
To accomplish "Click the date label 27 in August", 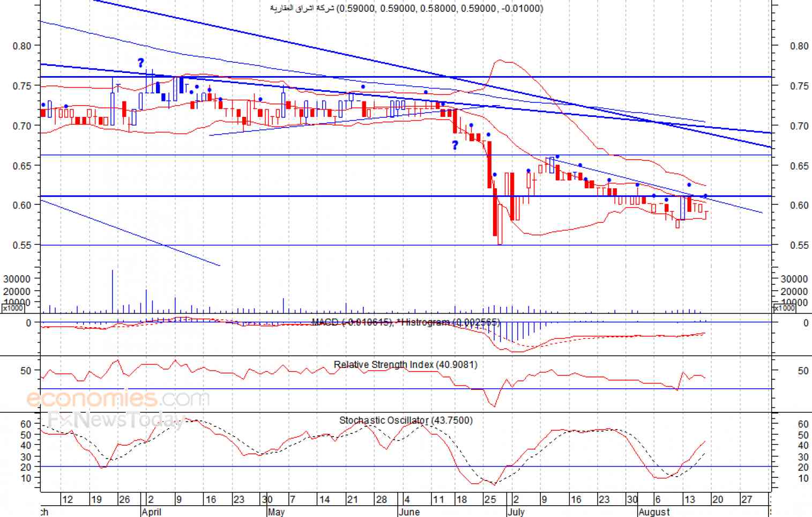I will point(747,499).
